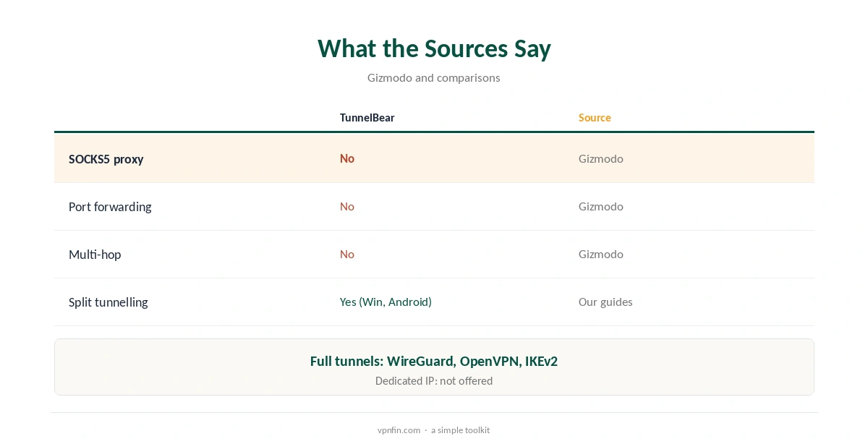Image resolution: width=868 pixels, height=444 pixels.
Task: Click Gizmodo source in Multi-hop row
Action: pos(601,254)
